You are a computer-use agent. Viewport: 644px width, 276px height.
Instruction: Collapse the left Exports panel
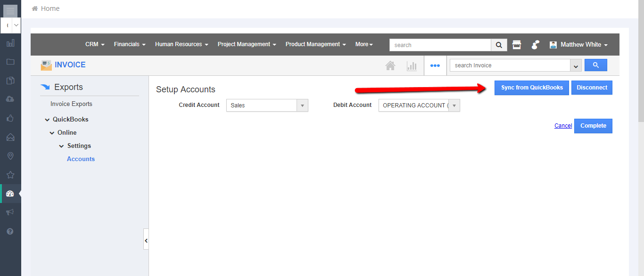coord(146,240)
